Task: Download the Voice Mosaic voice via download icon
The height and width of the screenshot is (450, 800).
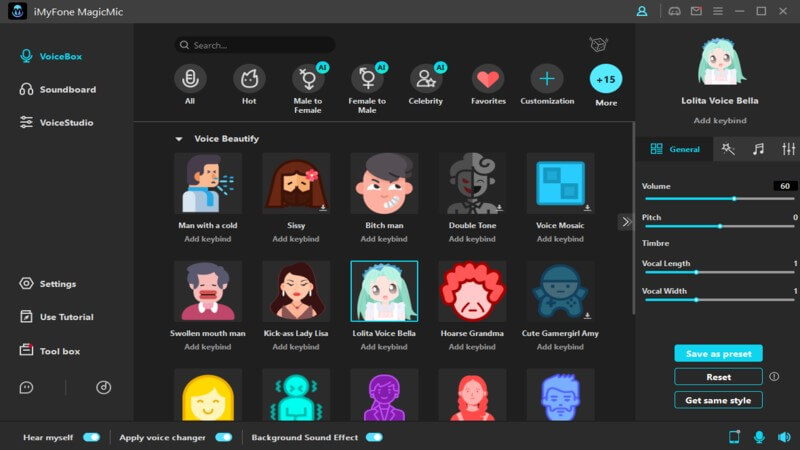Action: (587, 208)
